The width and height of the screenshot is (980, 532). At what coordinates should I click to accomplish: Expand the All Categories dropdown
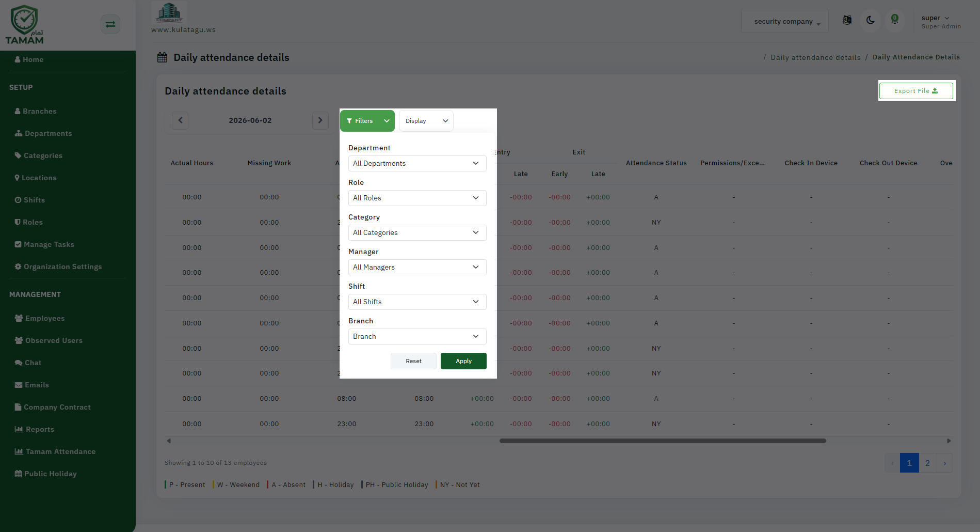tap(417, 232)
